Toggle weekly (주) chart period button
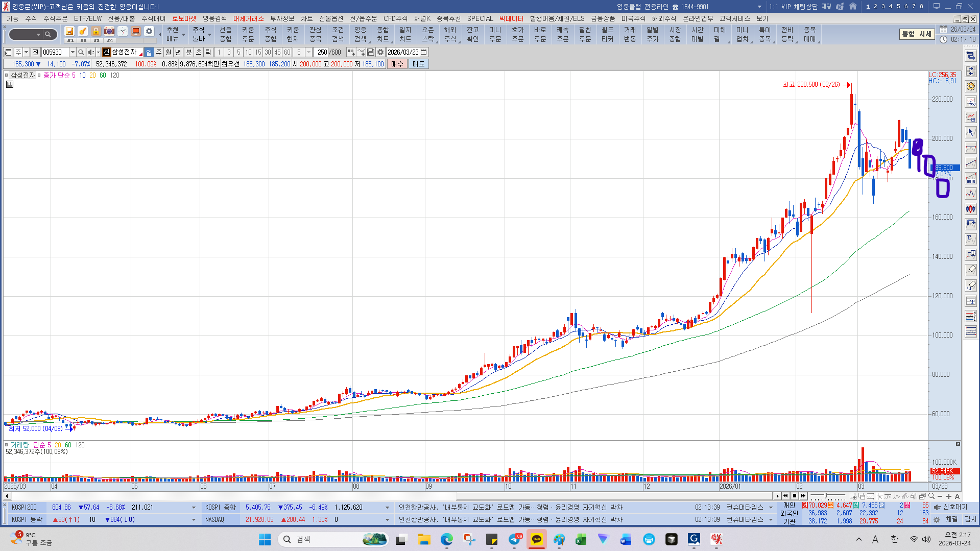The image size is (980, 551). [159, 52]
